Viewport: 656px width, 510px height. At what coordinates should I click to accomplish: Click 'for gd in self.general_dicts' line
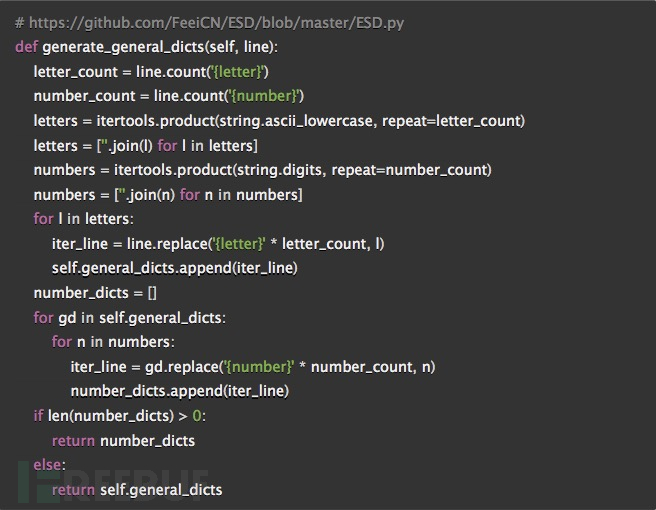[x=129, y=318]
